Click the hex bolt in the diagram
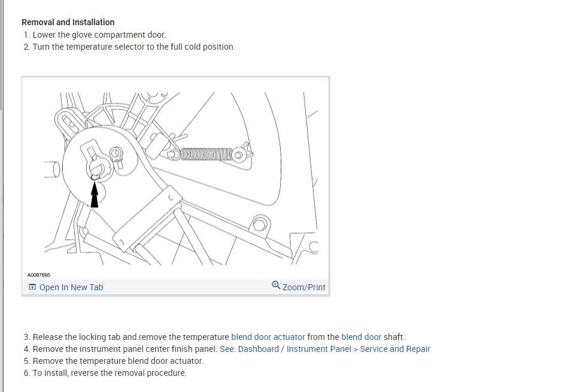The image size is (571, 392). tap(260, 225)
